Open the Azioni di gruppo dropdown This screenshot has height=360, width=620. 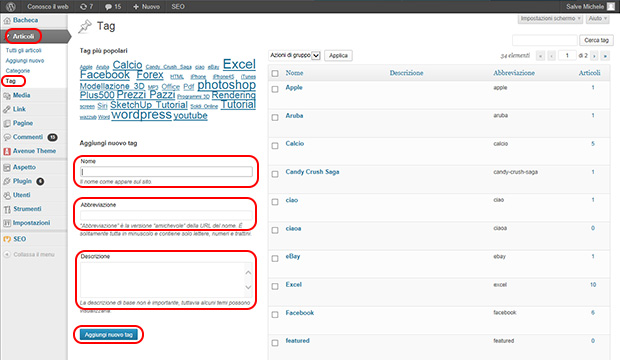pyautogui.click(x=295, y=55)
